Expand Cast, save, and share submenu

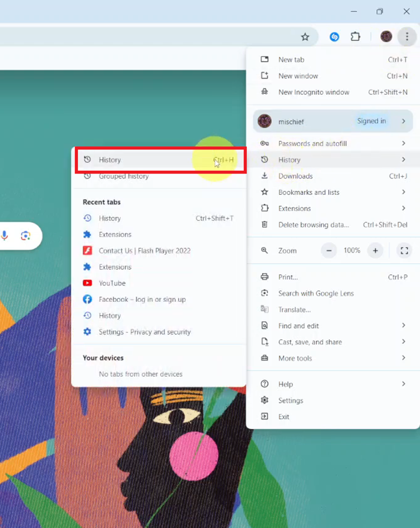click(333, 342)
